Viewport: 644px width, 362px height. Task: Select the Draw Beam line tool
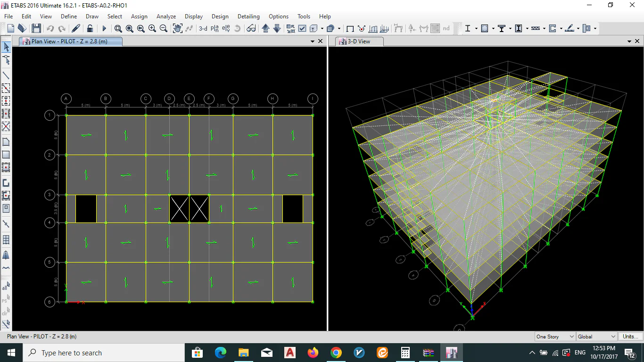click(6, 75)
